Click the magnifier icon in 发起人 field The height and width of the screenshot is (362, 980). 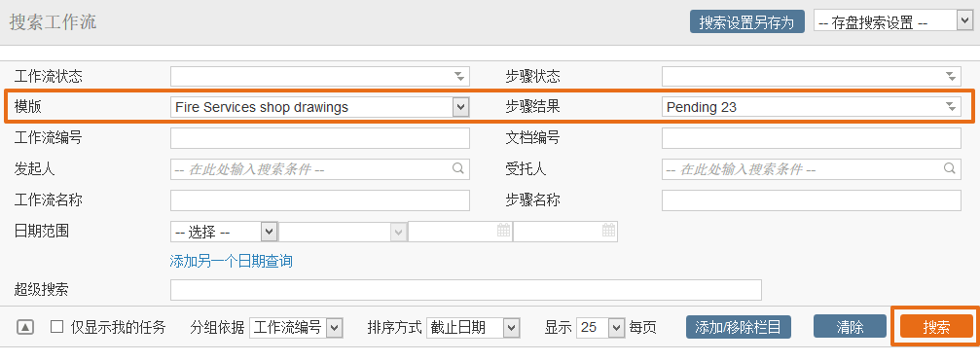click(458, 168)
